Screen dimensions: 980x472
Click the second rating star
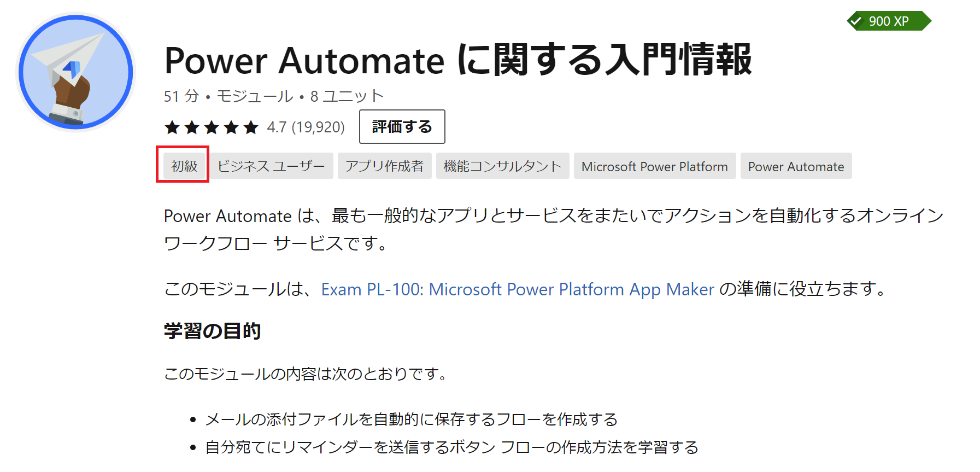tap(192, 127)
